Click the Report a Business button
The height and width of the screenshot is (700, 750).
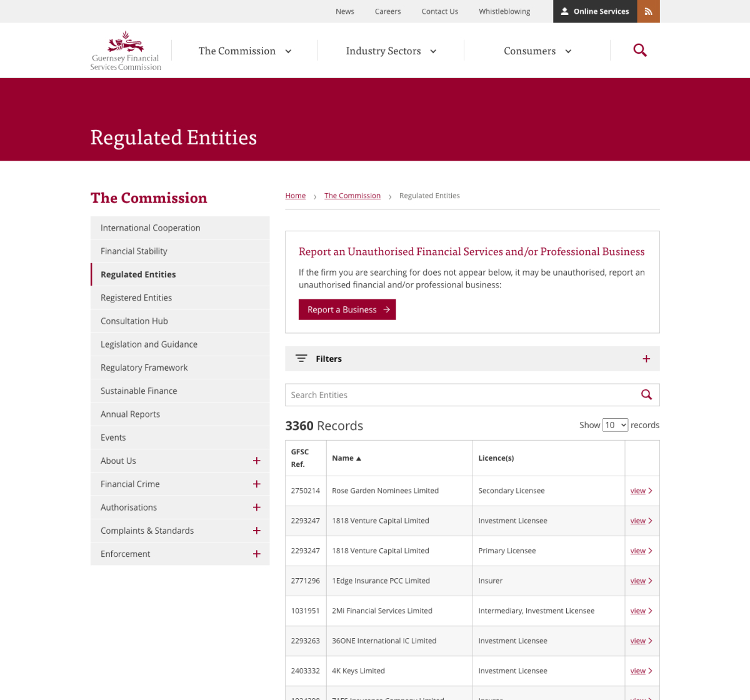(x=347, y=309)
